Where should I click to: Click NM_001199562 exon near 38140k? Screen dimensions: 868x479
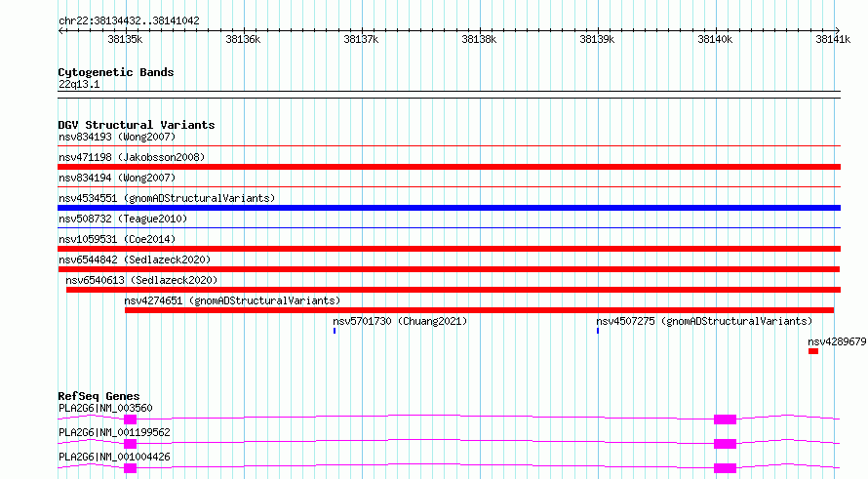tap(726, 444)
